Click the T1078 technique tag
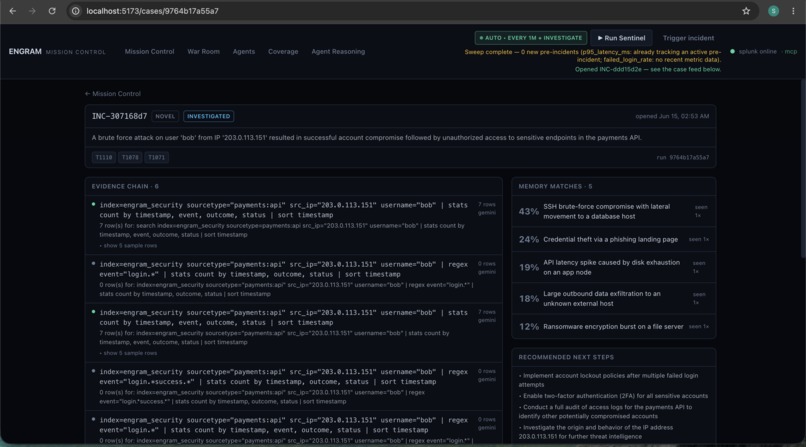This screenshot has width=806, height=447. (130, 157)
